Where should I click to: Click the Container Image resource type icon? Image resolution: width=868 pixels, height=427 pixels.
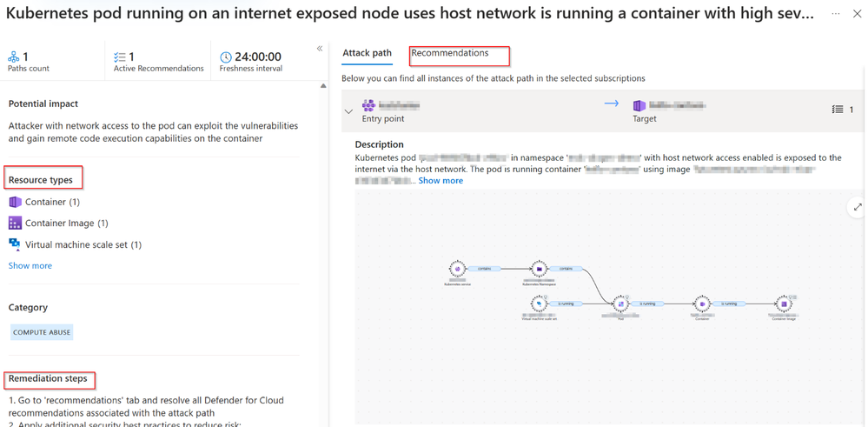[x=15, y=224]
